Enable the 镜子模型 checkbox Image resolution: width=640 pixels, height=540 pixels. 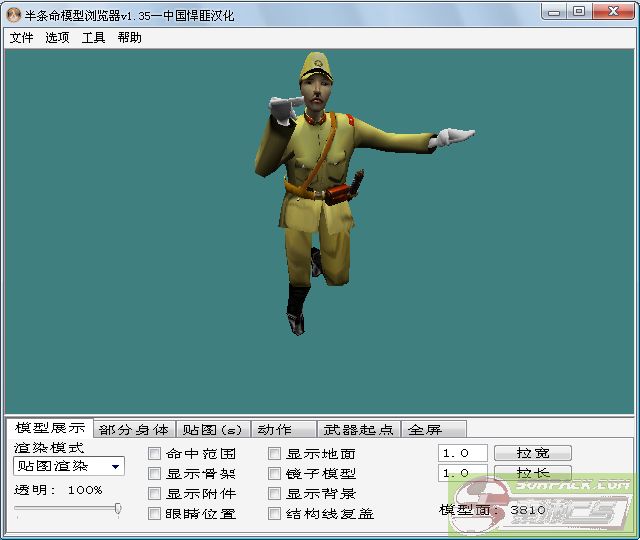tap(275, 474)
